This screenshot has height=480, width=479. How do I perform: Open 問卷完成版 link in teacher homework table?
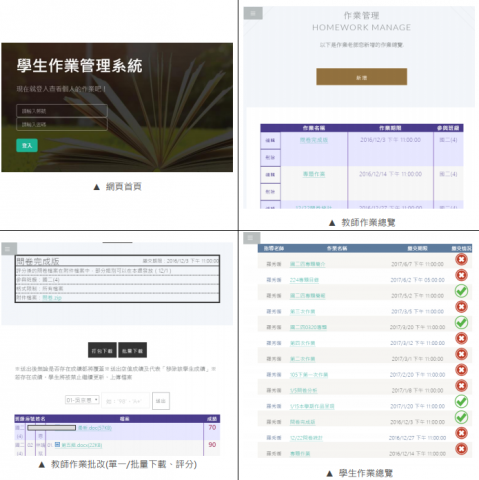pos(314,140)
